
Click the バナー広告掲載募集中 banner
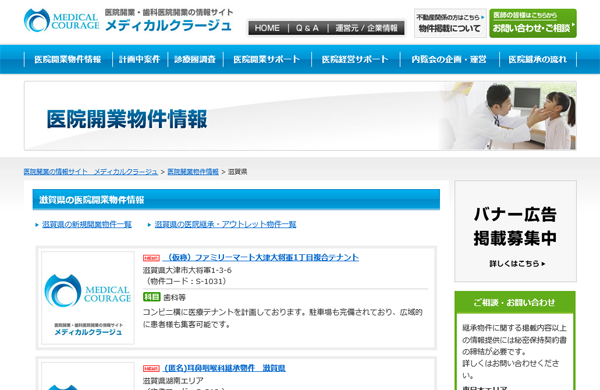pos(515,231)
